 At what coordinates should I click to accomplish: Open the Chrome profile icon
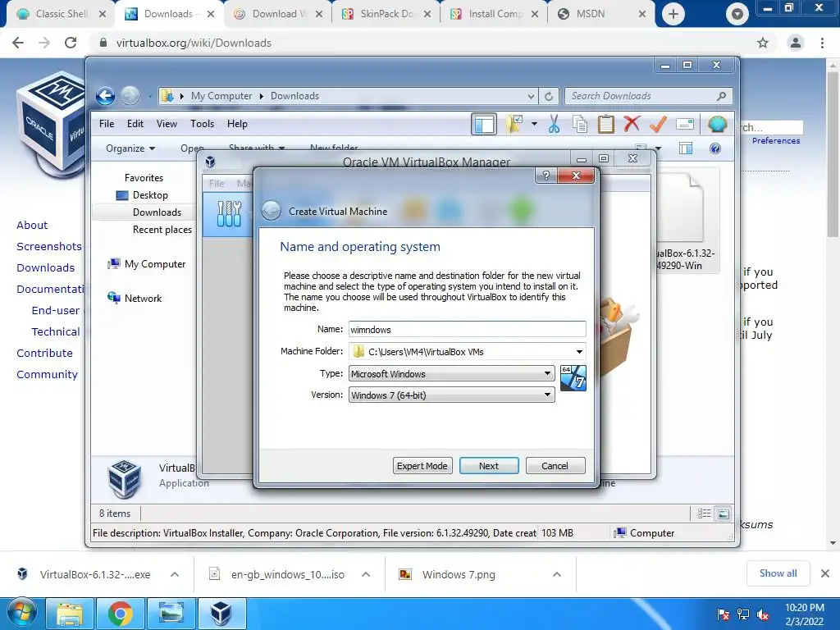tap(796, 43)
